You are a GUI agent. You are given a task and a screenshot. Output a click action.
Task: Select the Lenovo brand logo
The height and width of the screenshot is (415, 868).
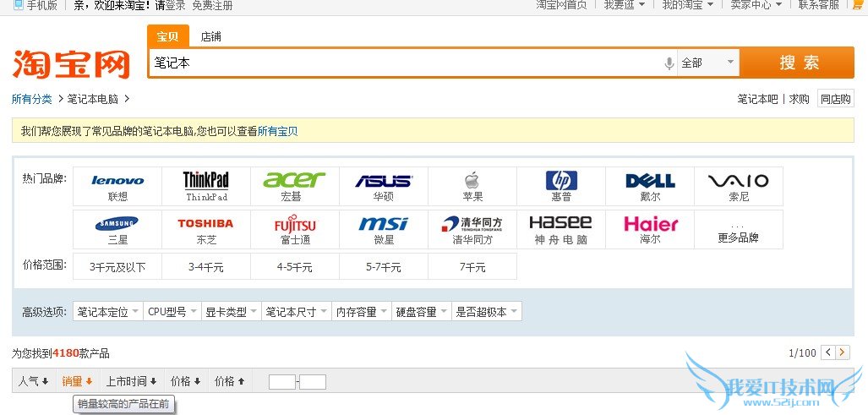point(117,180)
